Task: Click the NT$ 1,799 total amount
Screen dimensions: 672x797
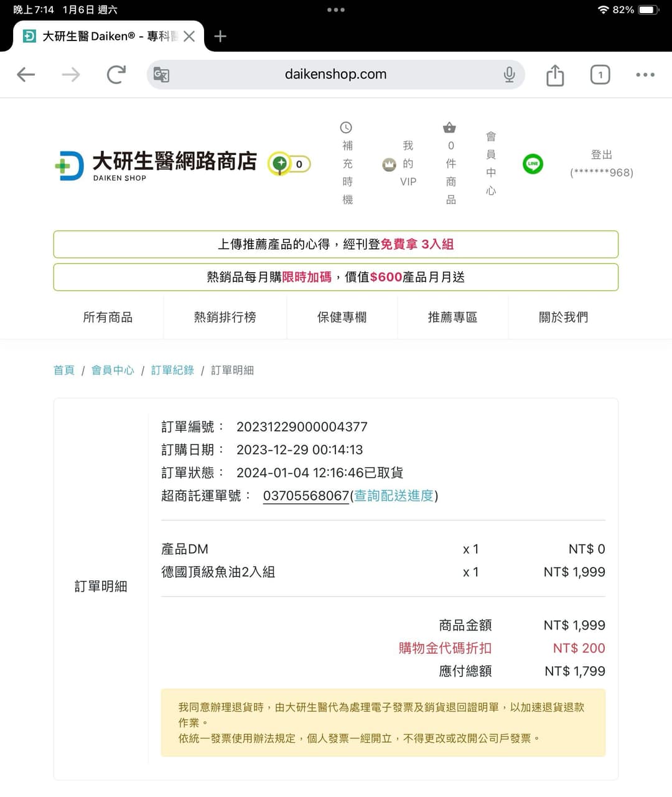Action: click(x=575, y=671)
